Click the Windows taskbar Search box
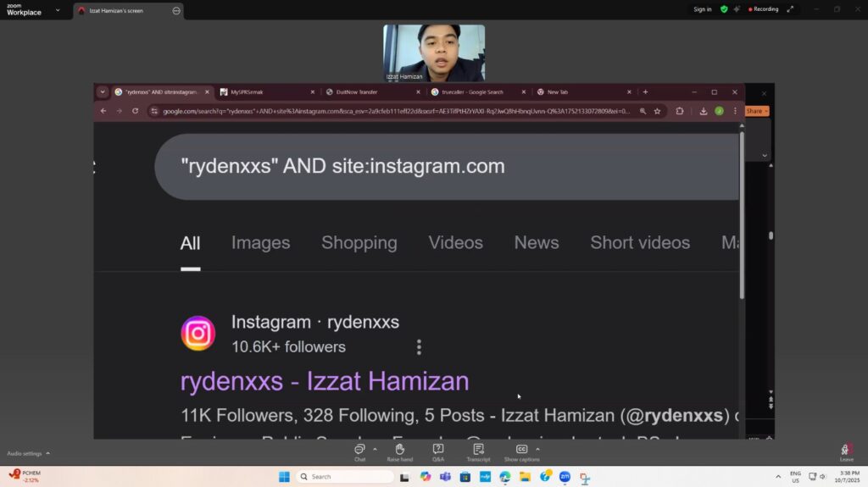Screen dimensions: 868x487 point(345,477)
